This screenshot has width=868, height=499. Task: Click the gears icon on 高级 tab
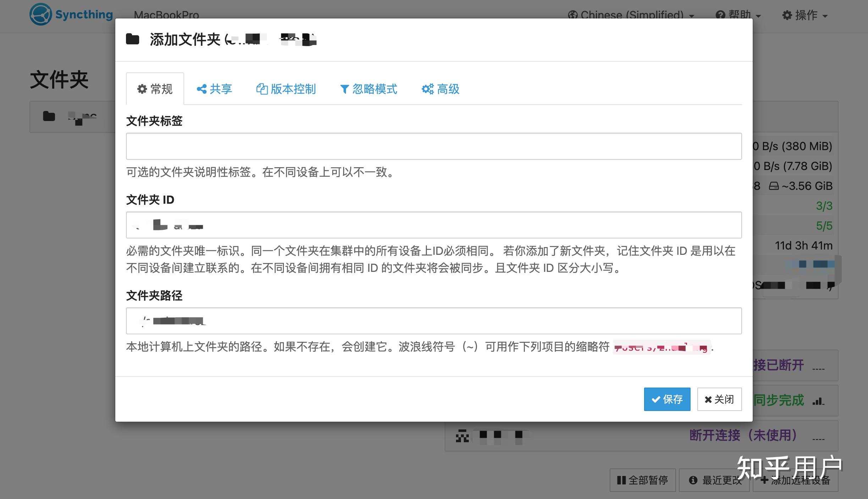(x=428, y=89)
